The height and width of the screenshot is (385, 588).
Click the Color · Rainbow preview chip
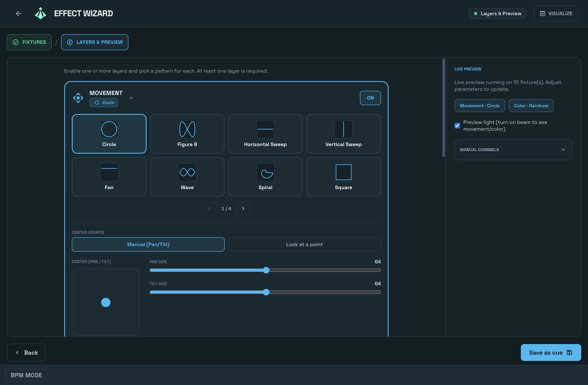click(x=531, y=106)
